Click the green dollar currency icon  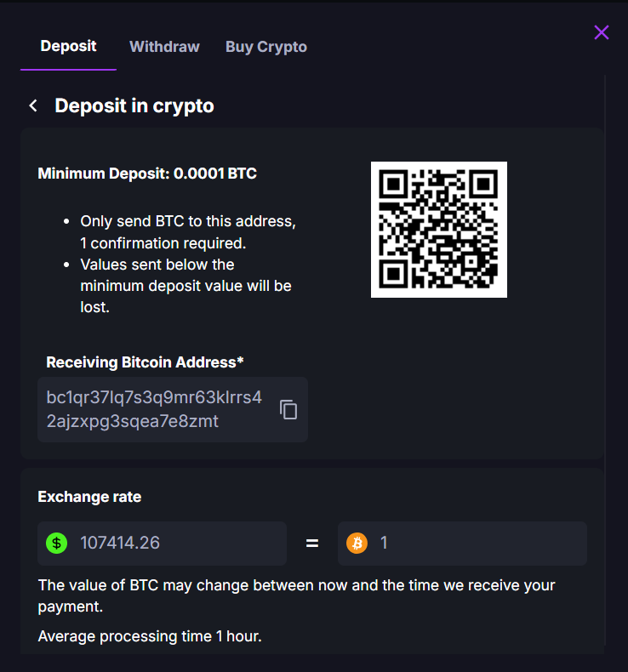pos(56,543)
